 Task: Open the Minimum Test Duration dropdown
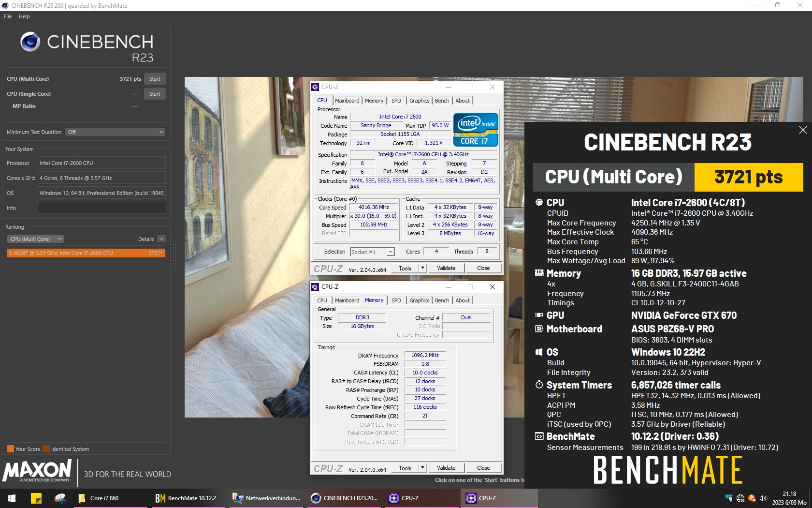click(115, 132)
